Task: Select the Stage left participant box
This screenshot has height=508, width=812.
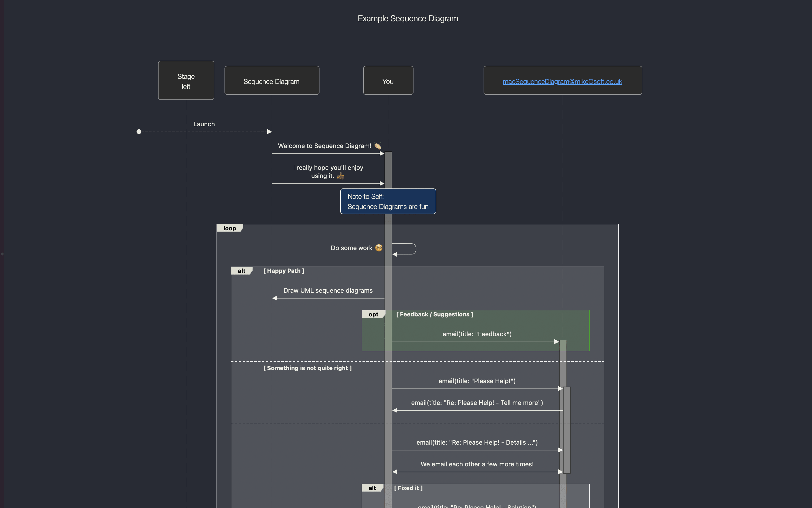Action: [186, 80]
